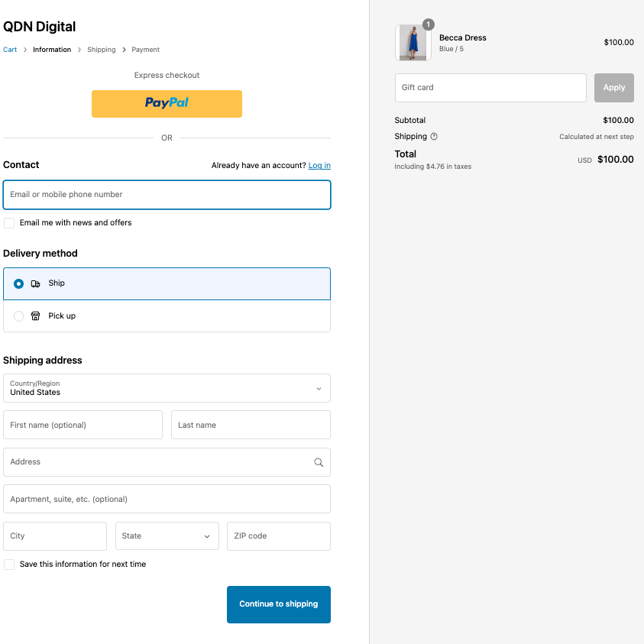Click the ZIP code field
The width and height of the screenshot is (644, 644).
278,536
